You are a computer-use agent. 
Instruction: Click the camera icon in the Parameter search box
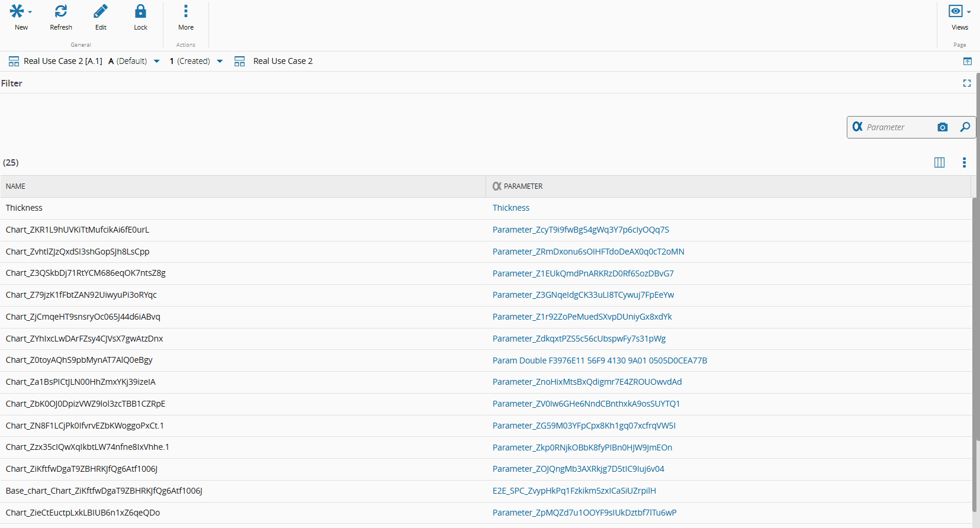[943, 127]
